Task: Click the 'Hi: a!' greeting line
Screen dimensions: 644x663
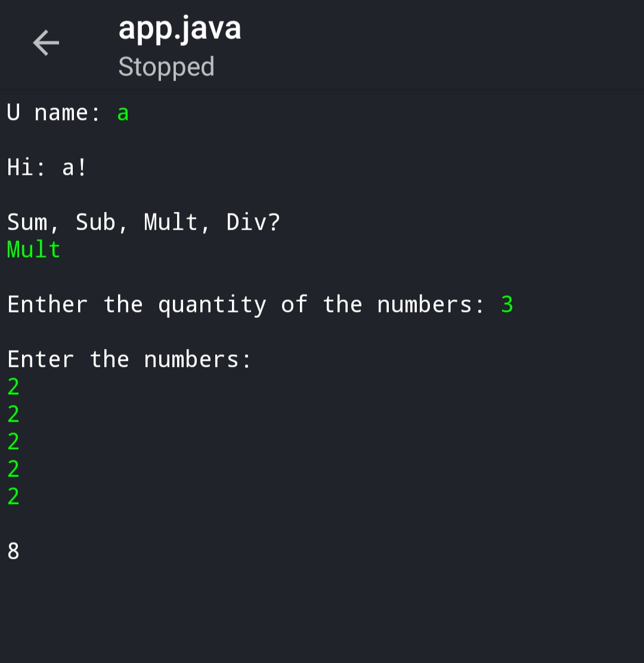Action: [x=47, y=168]
